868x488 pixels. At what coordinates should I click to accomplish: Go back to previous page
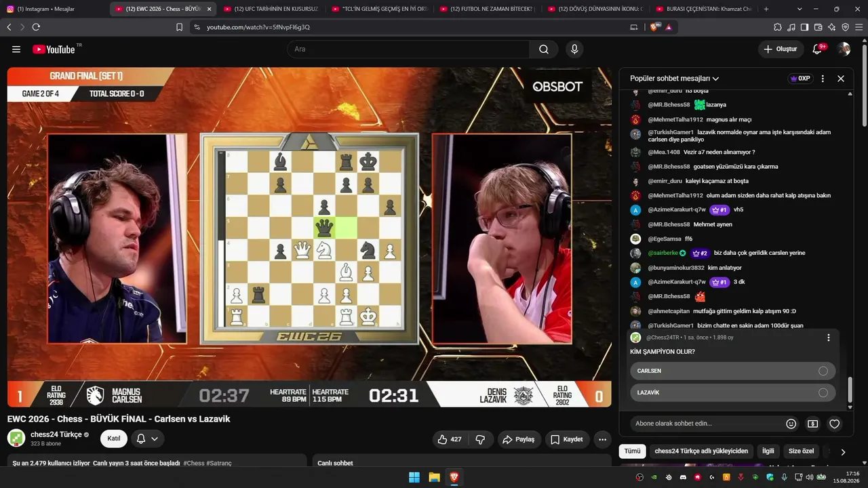[x=9, y=27]
